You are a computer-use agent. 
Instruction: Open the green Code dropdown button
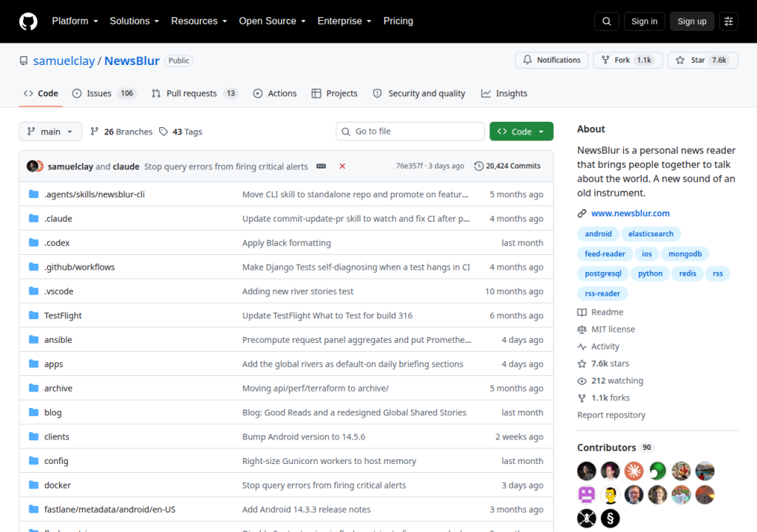click(x=521, y=132)
